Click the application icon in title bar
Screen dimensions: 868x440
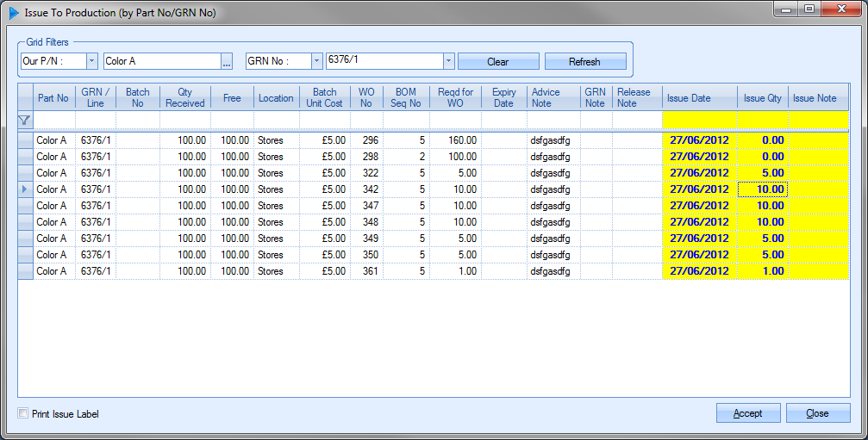click(x=14, y=12)
